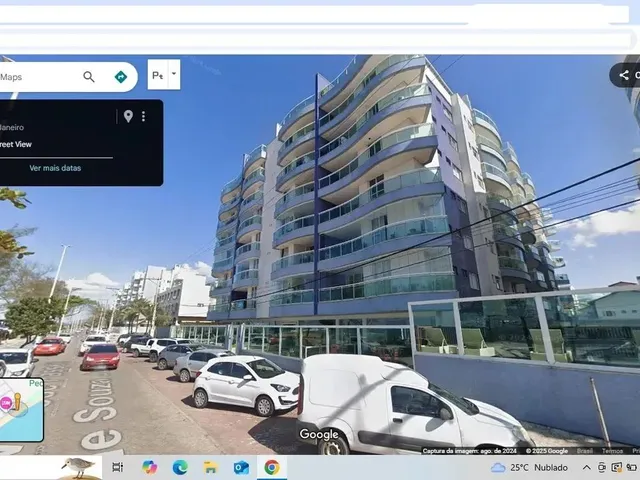Open the Pt language dropdown arrow
This screenshot has width=640, height=480.
174,74
